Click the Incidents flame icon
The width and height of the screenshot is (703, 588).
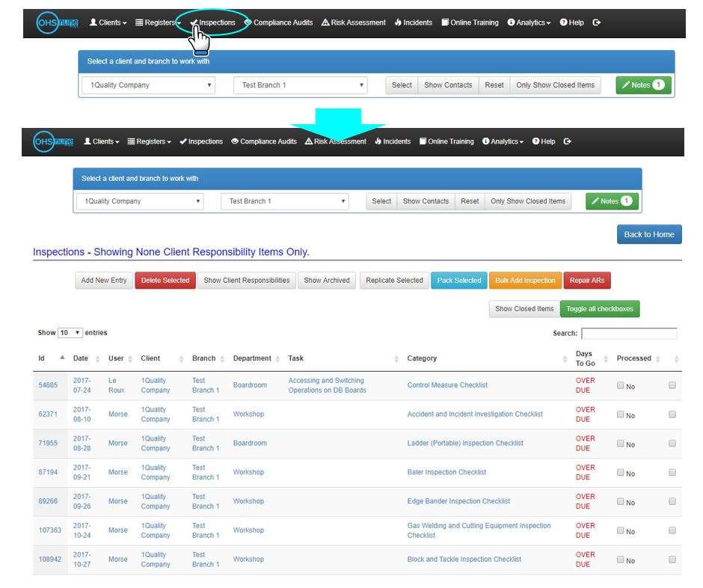[x=378, y=141]
